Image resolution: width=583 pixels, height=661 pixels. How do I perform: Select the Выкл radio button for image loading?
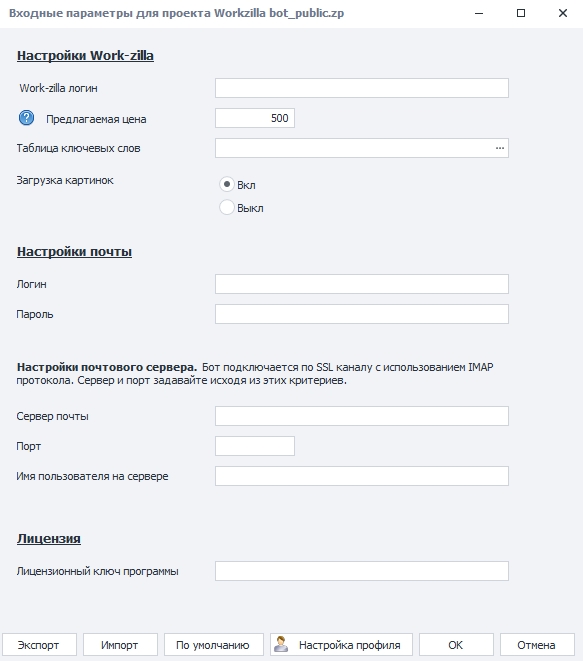click(227, 207)
